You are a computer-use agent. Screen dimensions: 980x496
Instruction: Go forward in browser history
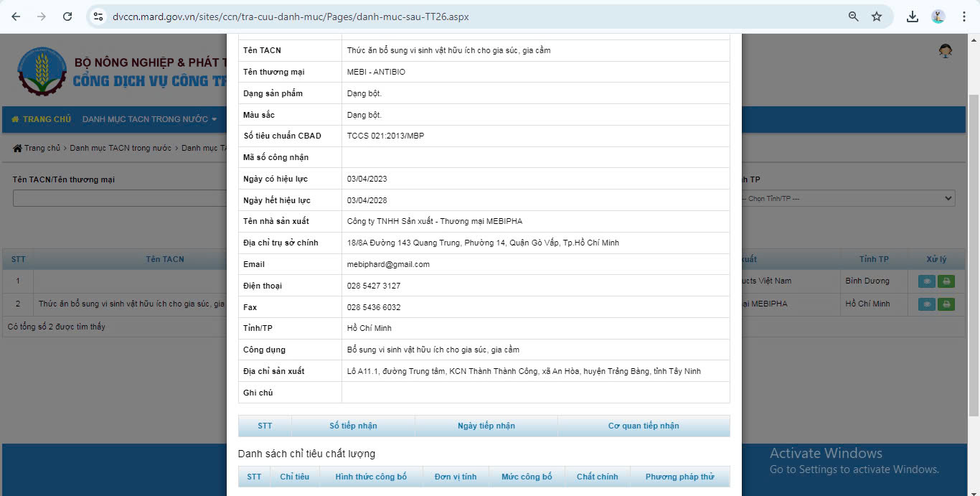pyautogui.click(x=42, y=17)
